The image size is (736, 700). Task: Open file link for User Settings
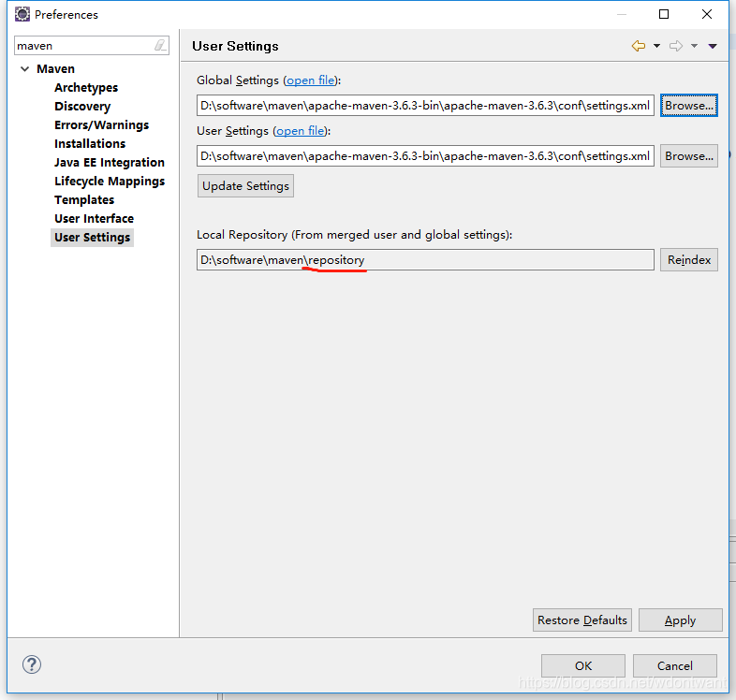pos(300,131)
